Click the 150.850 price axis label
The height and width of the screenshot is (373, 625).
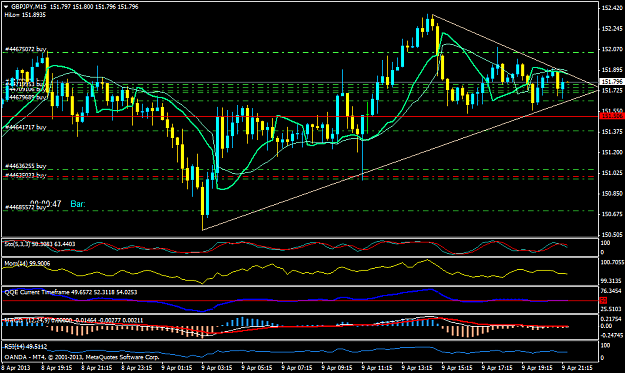(612, 193)
